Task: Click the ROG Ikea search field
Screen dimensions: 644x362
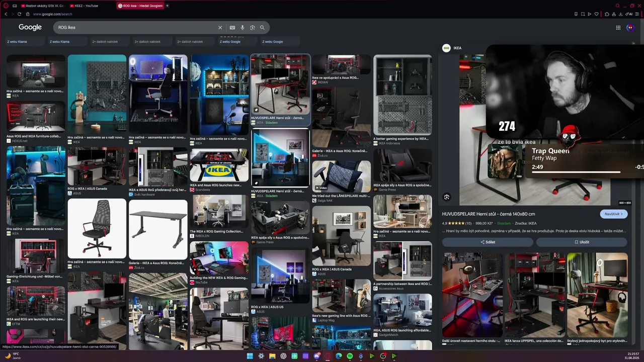Action: tap(136, 28)
